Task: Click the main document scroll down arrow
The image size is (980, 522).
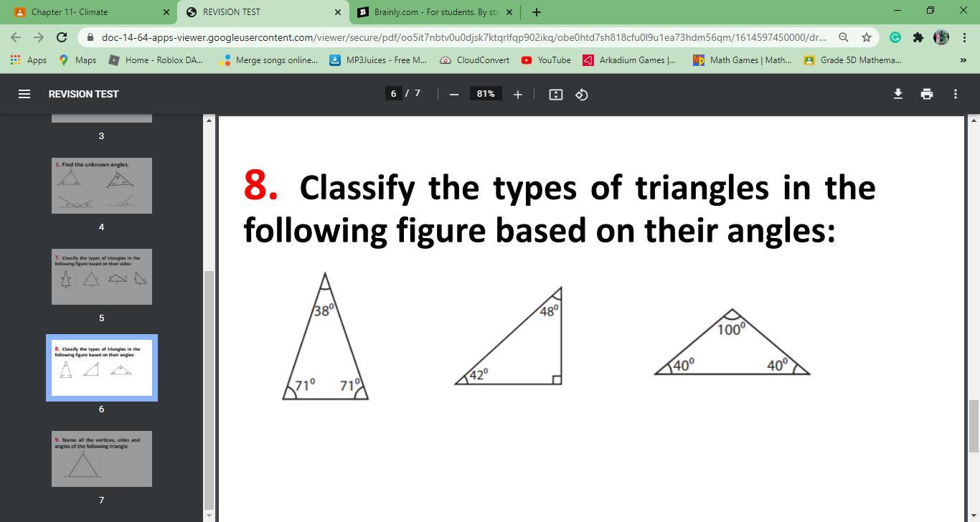Action: (x=974, y=516)
